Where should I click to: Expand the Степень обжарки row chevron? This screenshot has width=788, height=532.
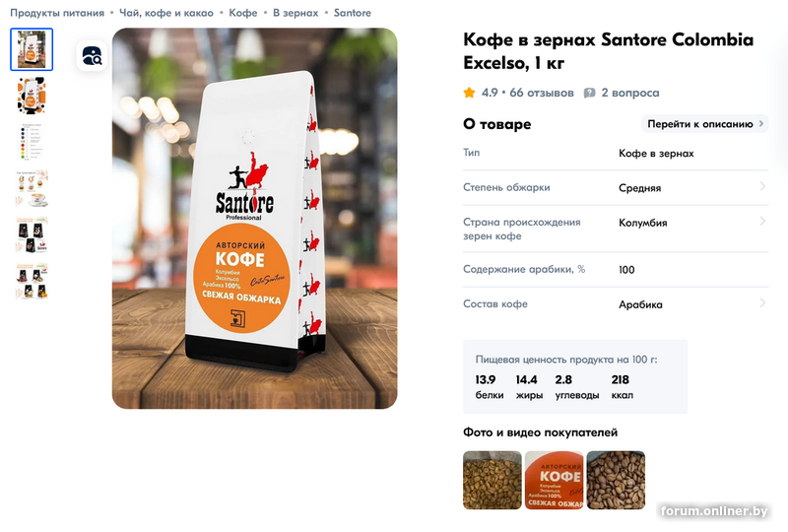coord(762,186)
